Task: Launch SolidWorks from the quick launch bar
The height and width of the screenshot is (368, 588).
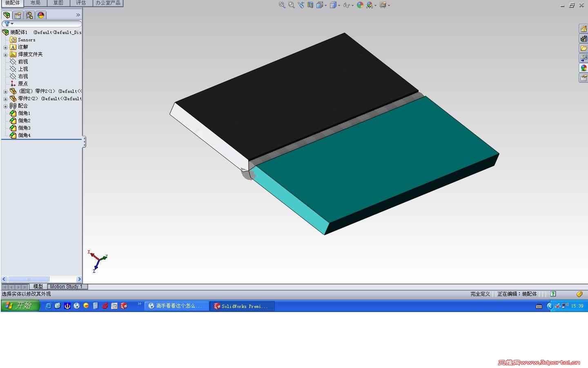Action: point(124,306)
